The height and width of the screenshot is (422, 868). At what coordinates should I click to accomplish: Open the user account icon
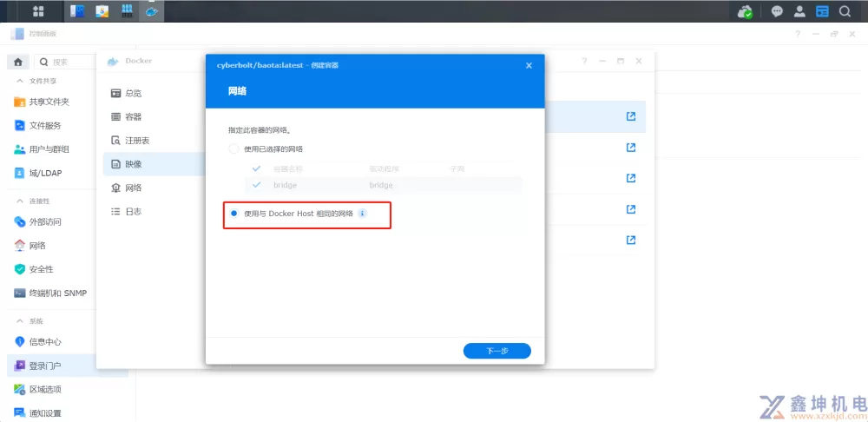pos(799,11)
